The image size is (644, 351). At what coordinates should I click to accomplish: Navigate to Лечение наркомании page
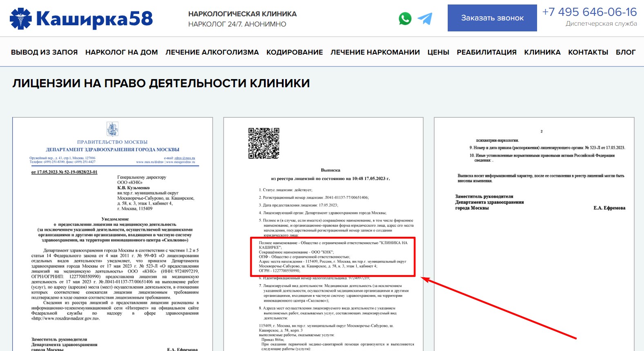[x=375, y=52]
